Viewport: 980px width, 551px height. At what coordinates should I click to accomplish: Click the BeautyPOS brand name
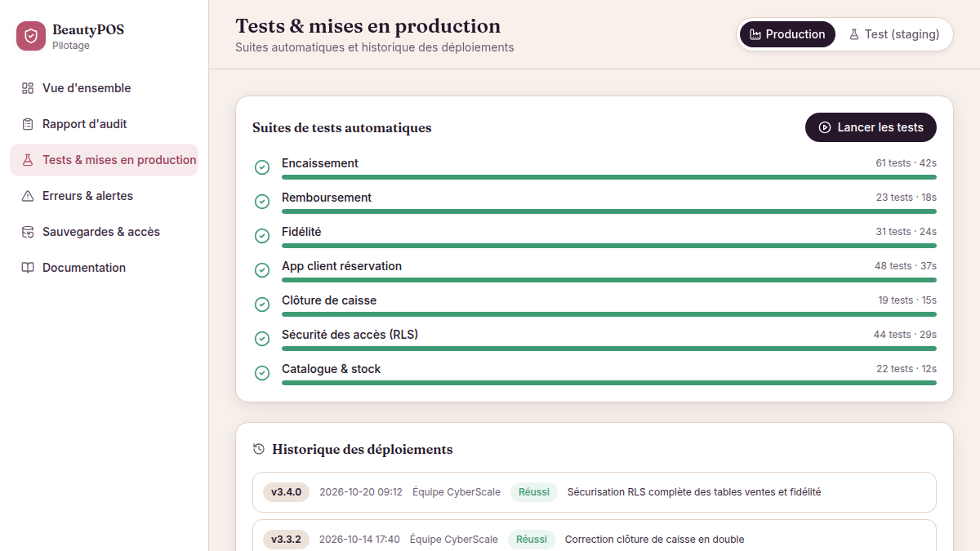[x=88, y=30]
